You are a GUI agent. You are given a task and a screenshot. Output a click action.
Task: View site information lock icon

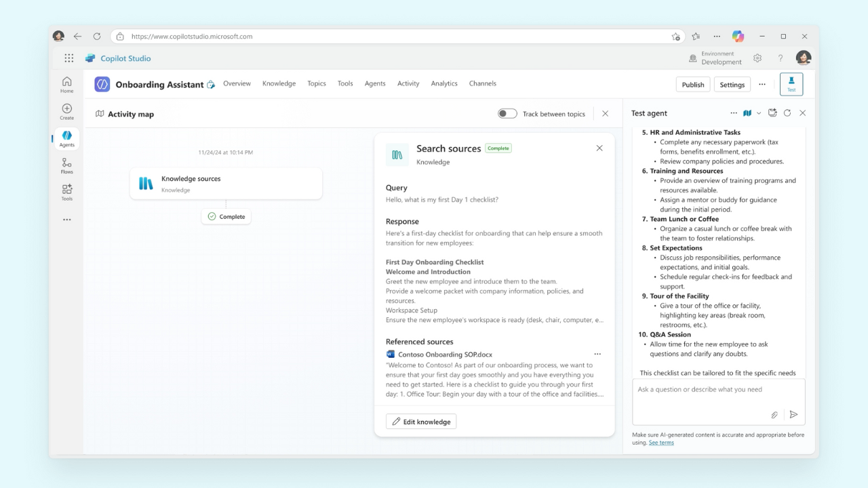(x=121, y=37)
